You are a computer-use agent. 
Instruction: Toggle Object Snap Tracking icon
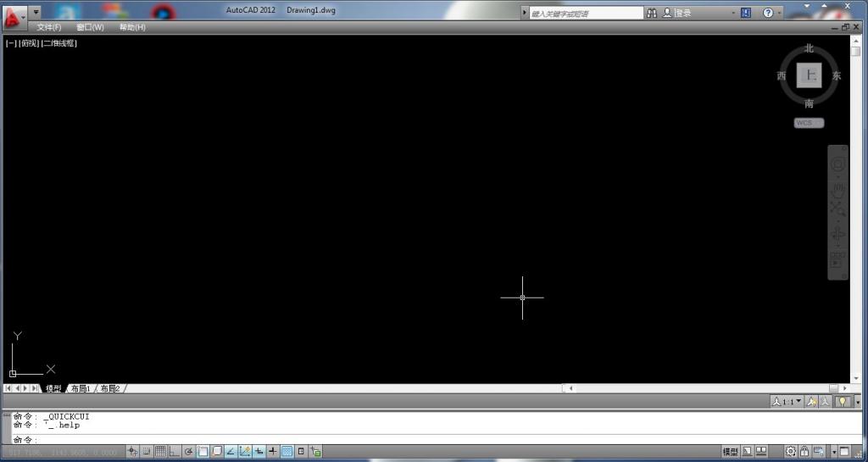[x=231, y=452]
